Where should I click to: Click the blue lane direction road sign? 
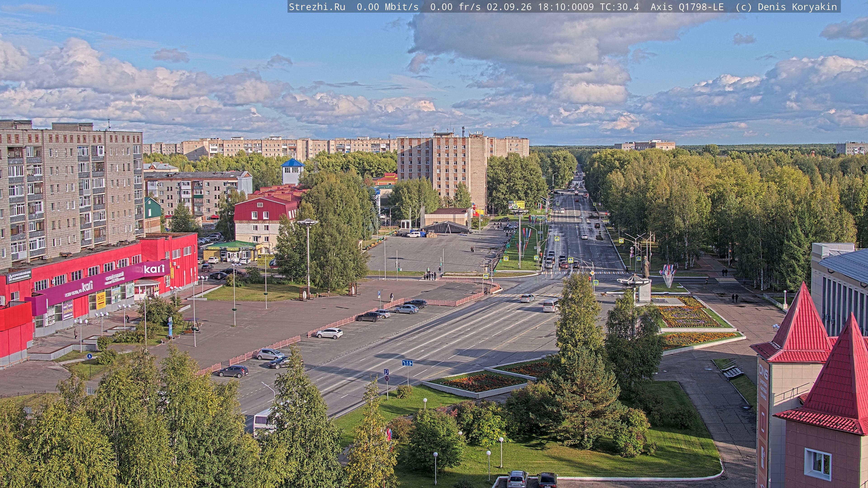[x=407, y=363]
